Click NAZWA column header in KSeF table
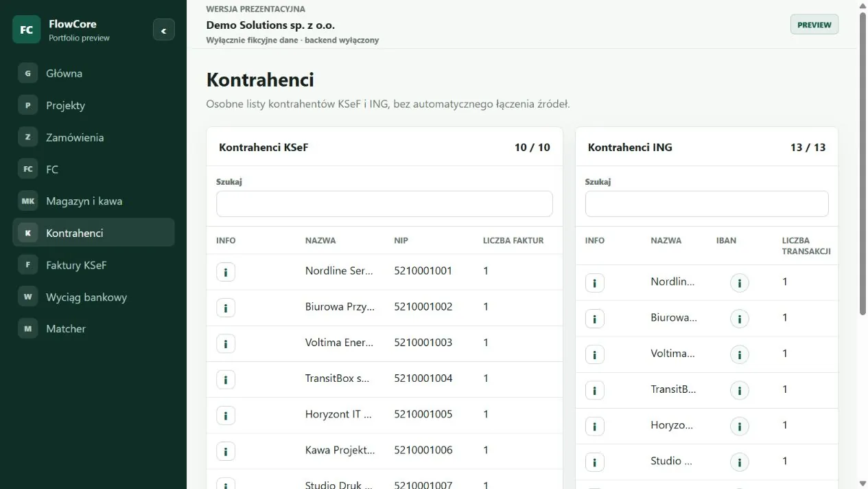This screenshot has width=868, height=489. tap(320, 240)
